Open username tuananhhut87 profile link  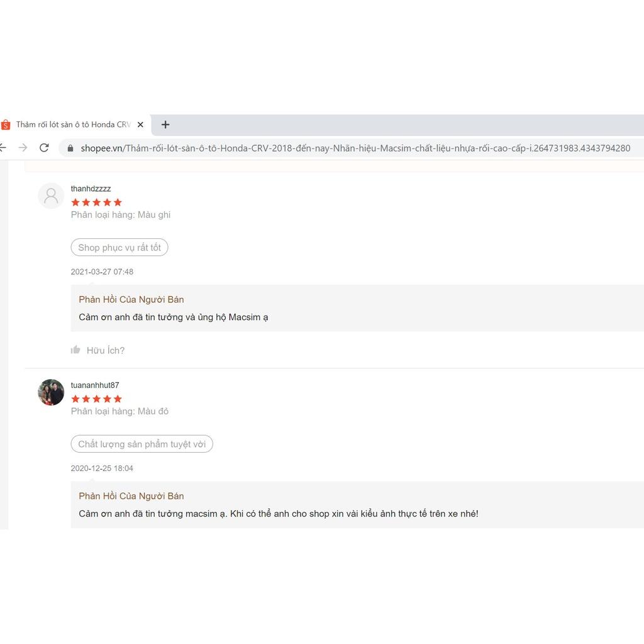[x=95, y=385]
